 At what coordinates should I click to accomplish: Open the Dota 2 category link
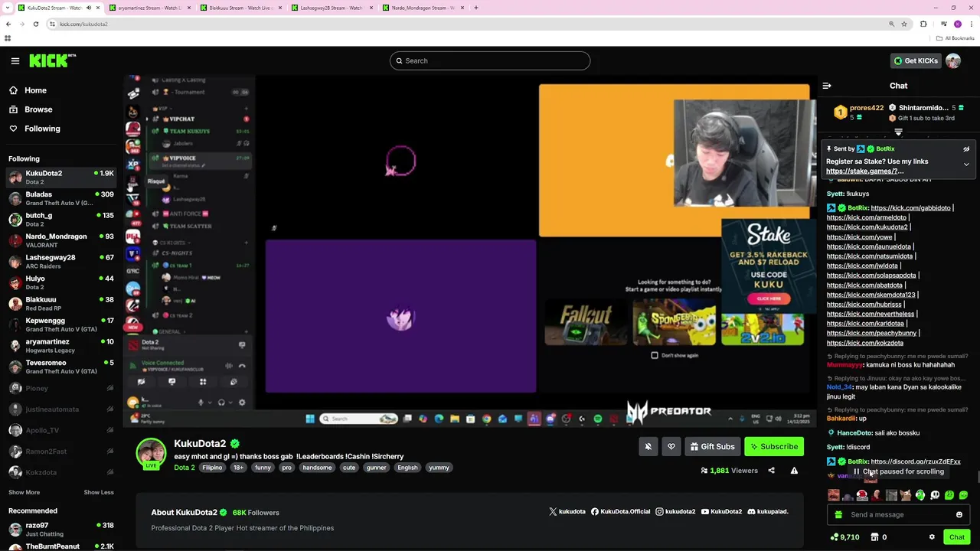click(x=184, y=468)
